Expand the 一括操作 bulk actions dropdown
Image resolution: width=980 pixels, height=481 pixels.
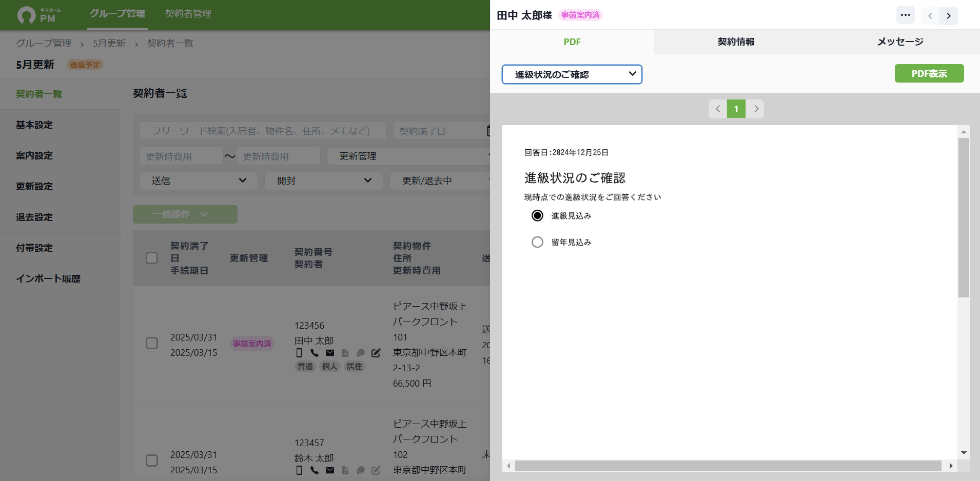185,214
